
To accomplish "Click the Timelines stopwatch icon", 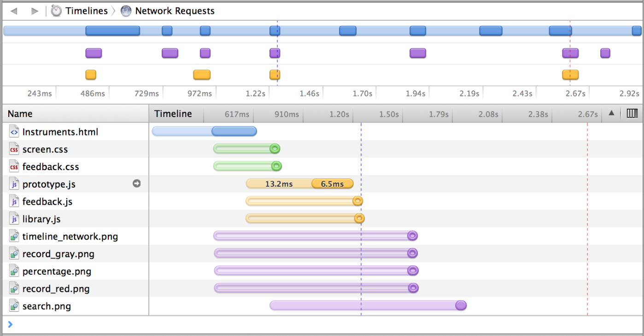I will (56, 11).
